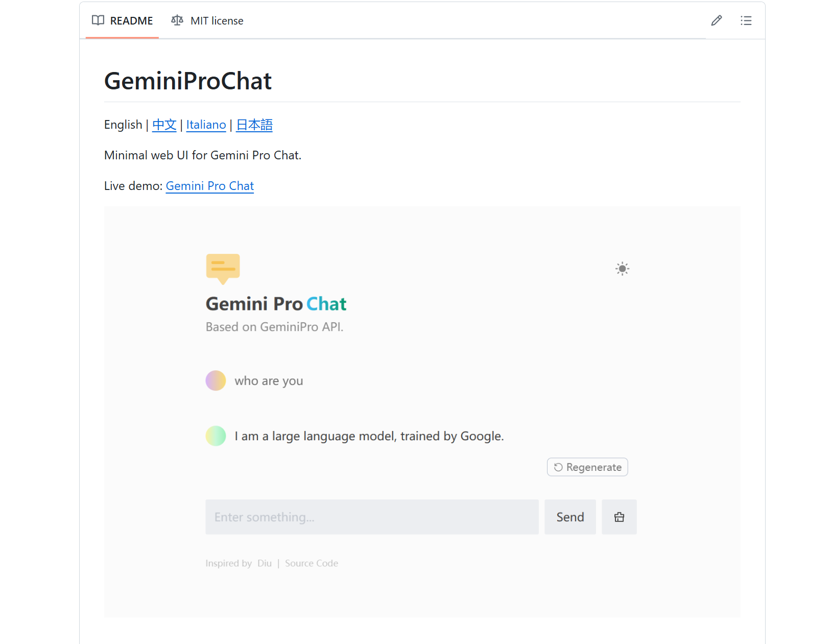Open the README outline via the list icon

coord(746,20)
